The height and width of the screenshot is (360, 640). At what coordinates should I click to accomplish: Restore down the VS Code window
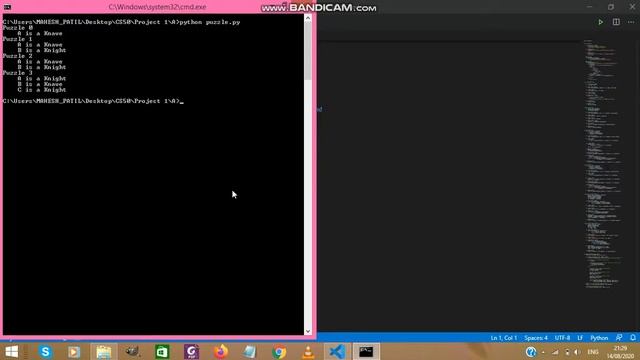pos(611,7)
